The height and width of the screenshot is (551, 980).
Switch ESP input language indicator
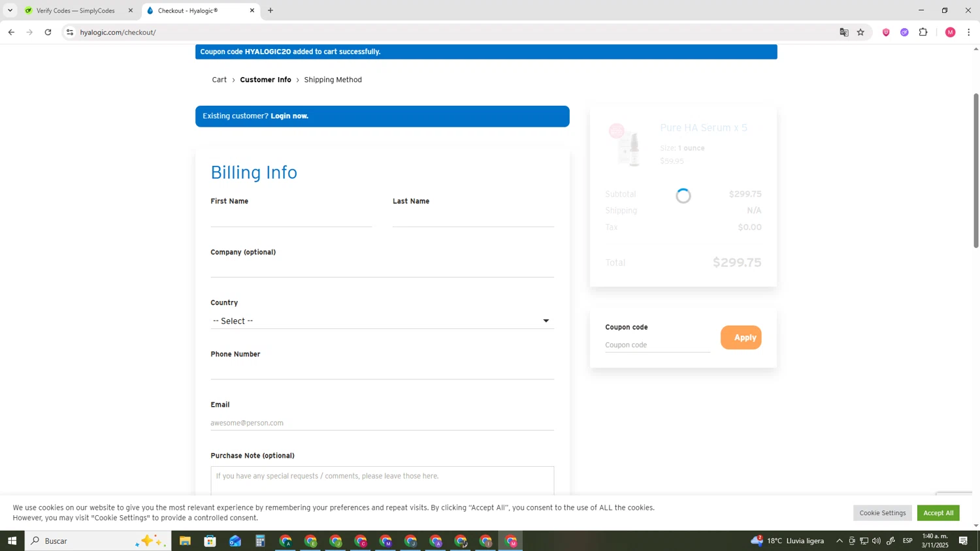(907, 541)
